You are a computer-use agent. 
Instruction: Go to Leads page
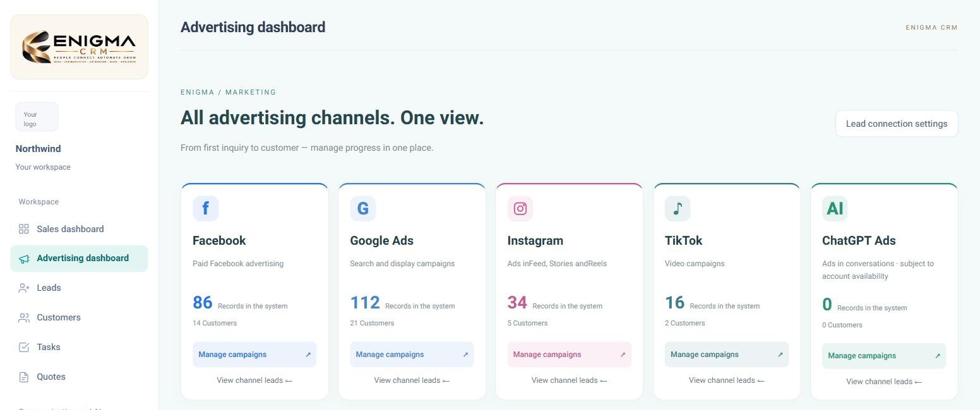click(79, 288)
